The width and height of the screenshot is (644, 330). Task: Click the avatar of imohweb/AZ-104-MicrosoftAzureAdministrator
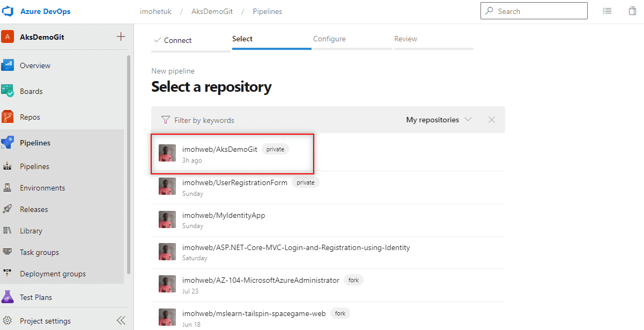pyautogui.click(x=167, y=284)
